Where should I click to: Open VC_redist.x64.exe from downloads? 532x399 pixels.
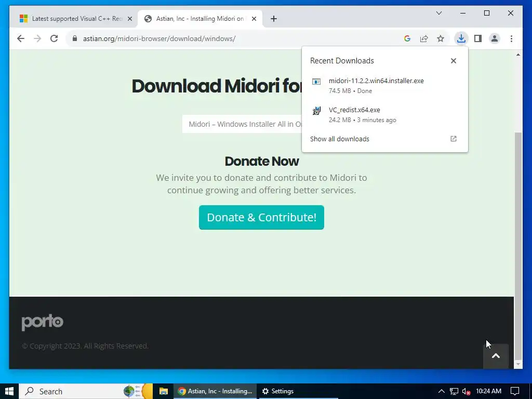pos(385,115)
